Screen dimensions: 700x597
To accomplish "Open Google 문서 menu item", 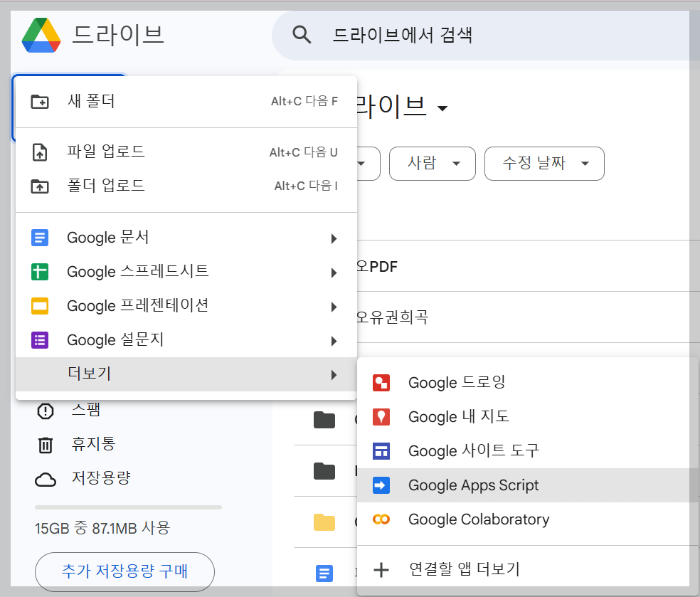I will pos(186,238).
